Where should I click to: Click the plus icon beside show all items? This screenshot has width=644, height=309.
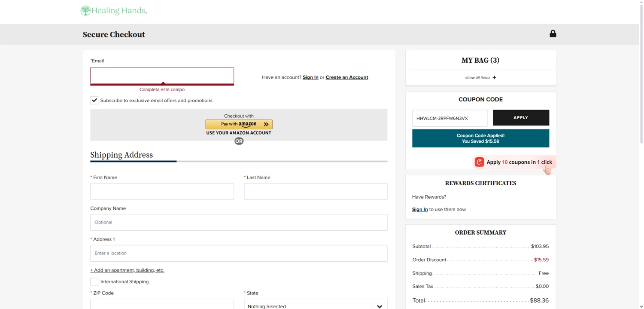pos(495,77)
